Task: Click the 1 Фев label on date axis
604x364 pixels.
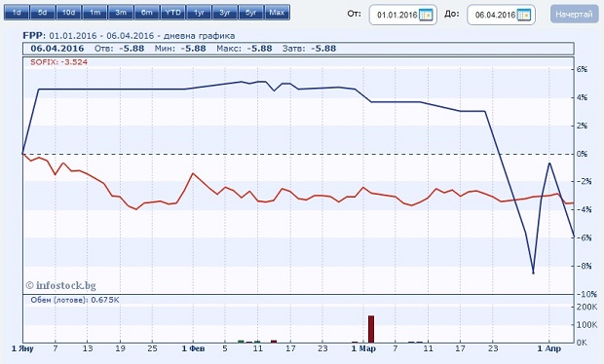Action: click(x=193, y=348)
